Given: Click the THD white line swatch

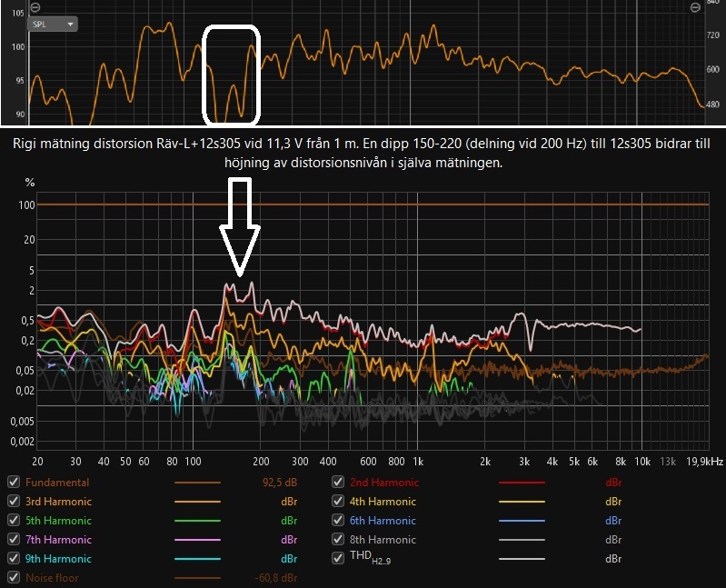Looking at the screenshot, I should click(522, 559).
